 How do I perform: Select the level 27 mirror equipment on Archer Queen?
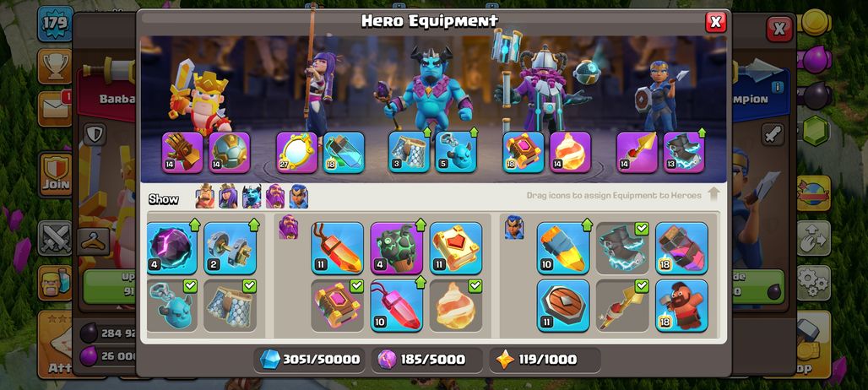[x=296, y=152]
